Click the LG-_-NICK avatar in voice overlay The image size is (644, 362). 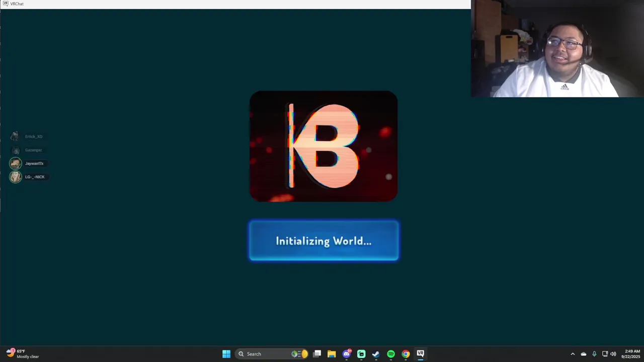coord(16,177)
